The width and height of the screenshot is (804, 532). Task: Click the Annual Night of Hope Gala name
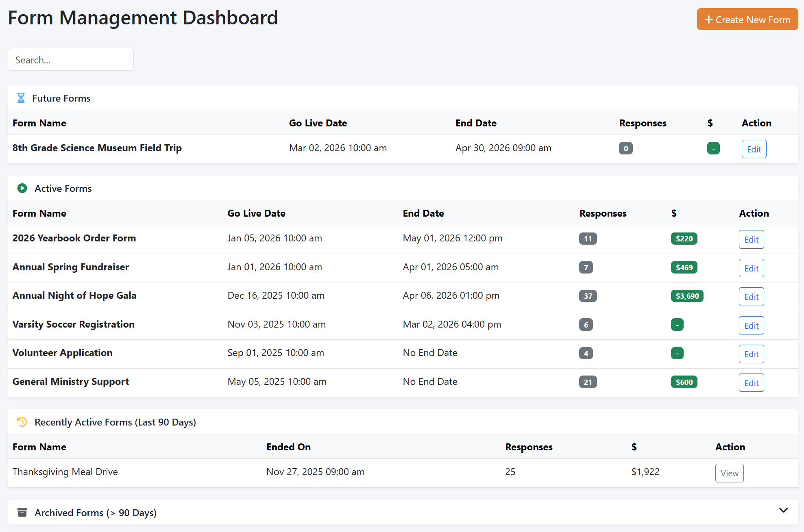click(x=74, y=295)
